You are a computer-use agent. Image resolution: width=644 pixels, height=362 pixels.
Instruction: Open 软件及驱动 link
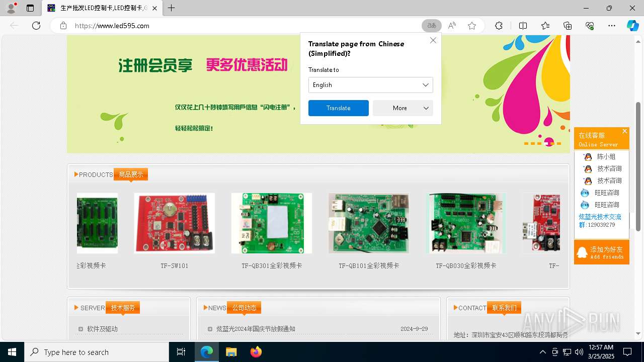pos(102,329)
